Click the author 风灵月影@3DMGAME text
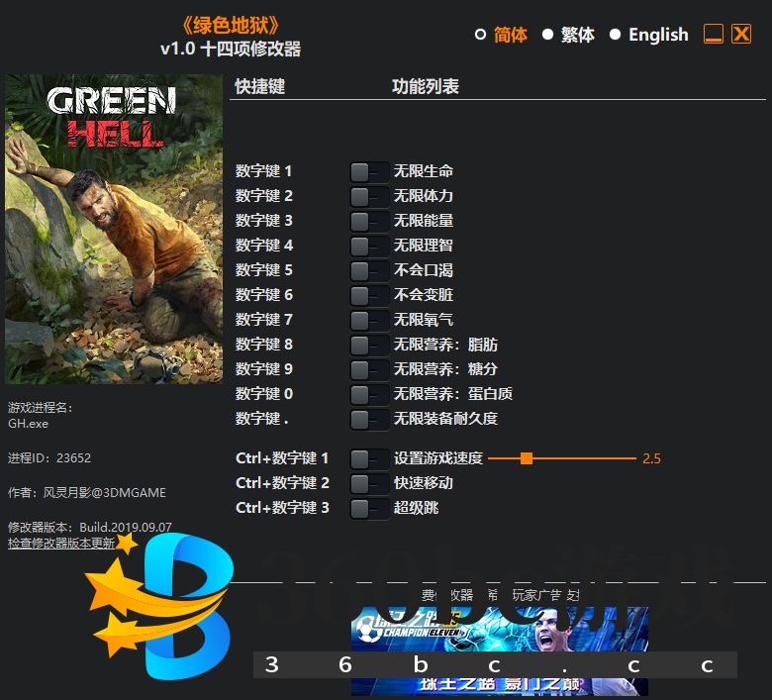The height and width of the screenshot is (700, 772). point(104,493)
